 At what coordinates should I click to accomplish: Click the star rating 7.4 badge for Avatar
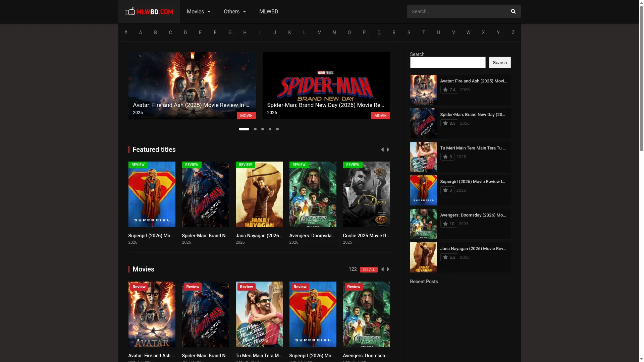click(449, 90)
